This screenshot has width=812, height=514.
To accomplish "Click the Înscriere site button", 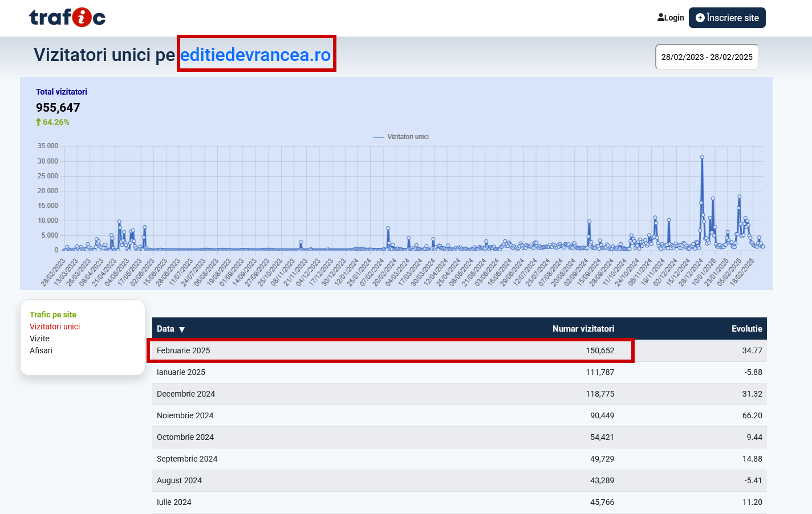I will [x=727, y=18].
